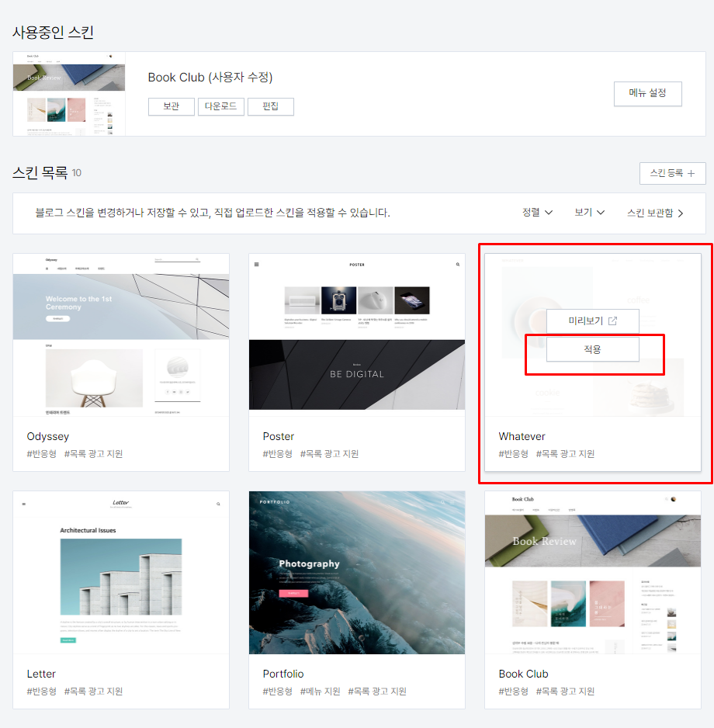The height and width of the screenshot is (728, 714).
Task: Select the Book Club skin thumbnail in list
Action: tap(592, 573)
